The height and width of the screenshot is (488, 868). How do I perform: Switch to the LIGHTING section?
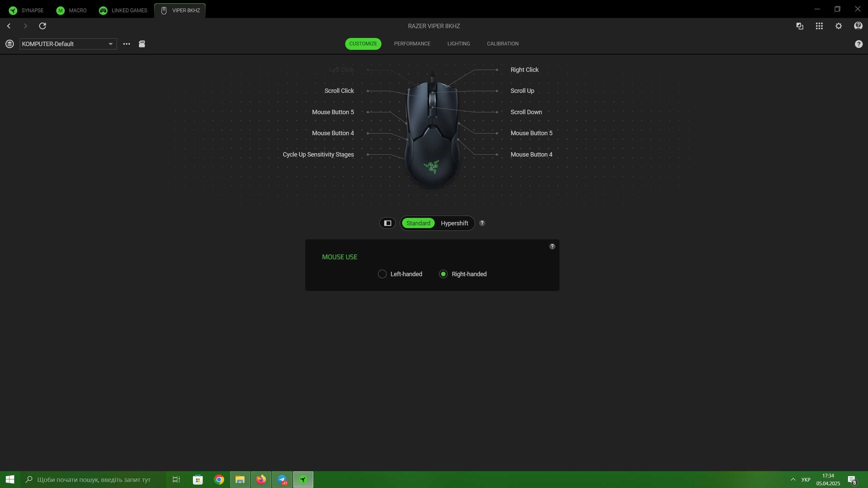[458, 44]
